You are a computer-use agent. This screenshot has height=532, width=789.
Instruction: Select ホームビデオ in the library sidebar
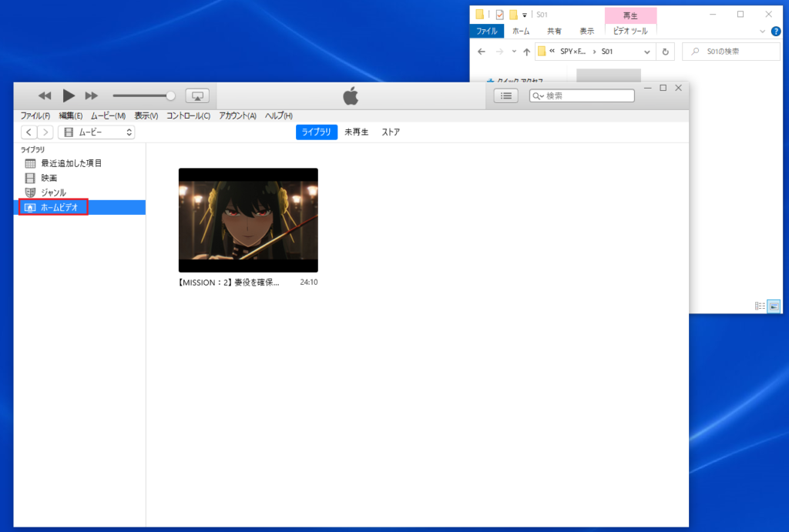tap(79, 207)
